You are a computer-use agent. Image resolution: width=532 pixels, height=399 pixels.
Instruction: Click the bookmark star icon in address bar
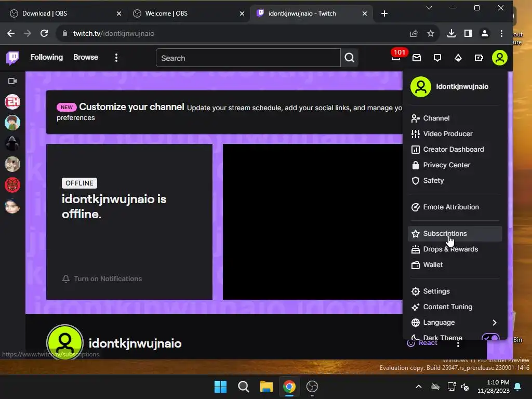(x=431, y=33)
